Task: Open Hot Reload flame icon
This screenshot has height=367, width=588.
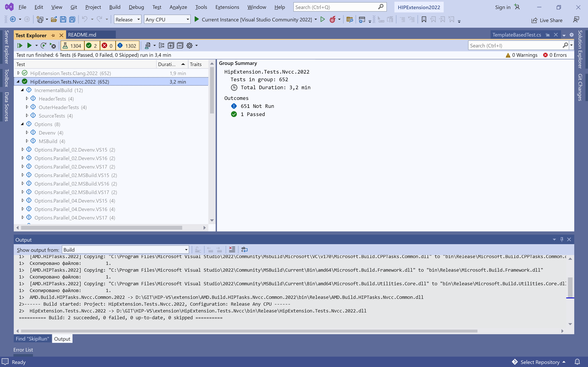Action: click(333, 19)
